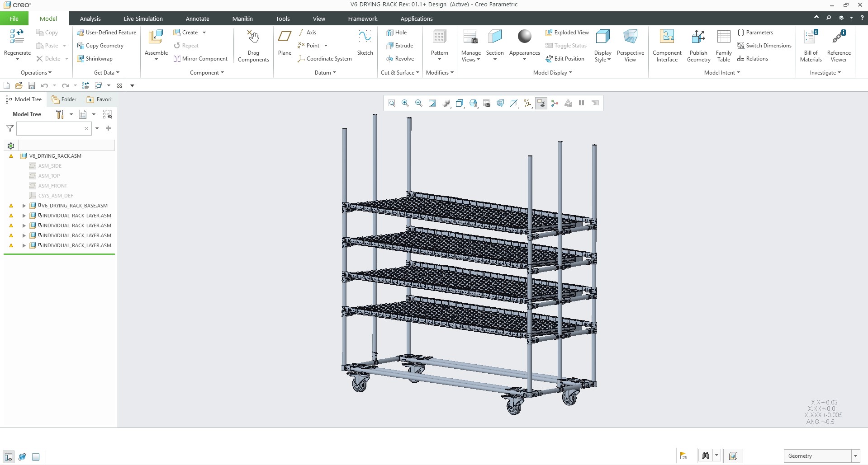
Task: Click Shrinkwrap in Get Data
Action: coord(95,59)
